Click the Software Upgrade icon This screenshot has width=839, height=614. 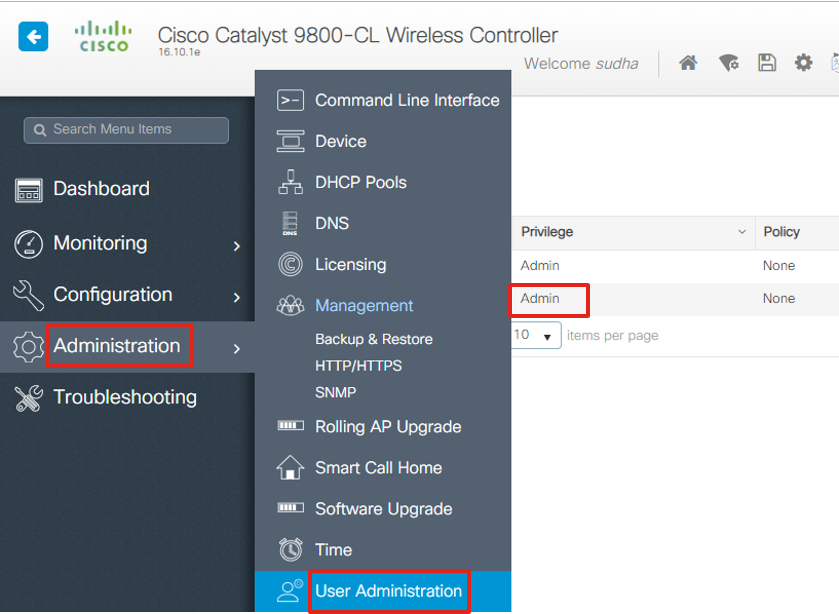tap(291, 507)
